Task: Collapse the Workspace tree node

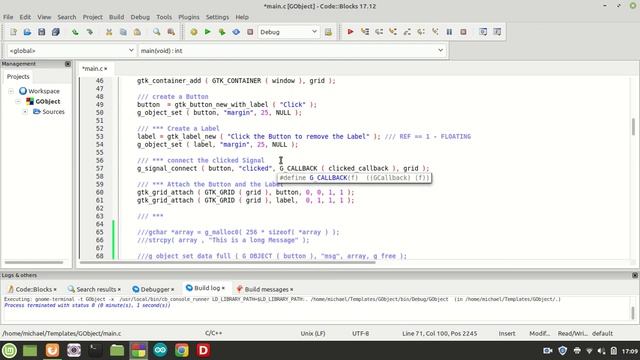Action: 11,91
